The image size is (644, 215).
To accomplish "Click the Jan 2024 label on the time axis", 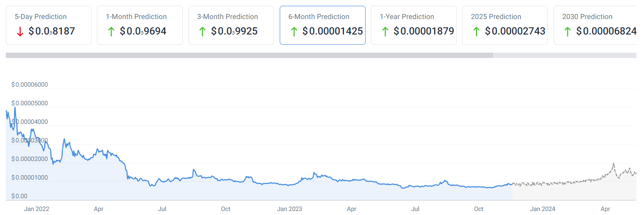I will click(x=543, y=209).
